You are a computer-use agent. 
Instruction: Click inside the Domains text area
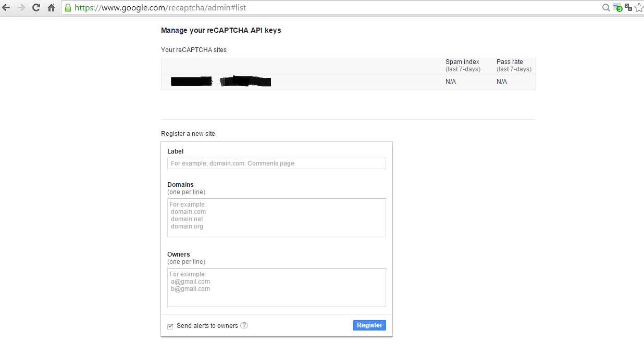coord(277,218)
